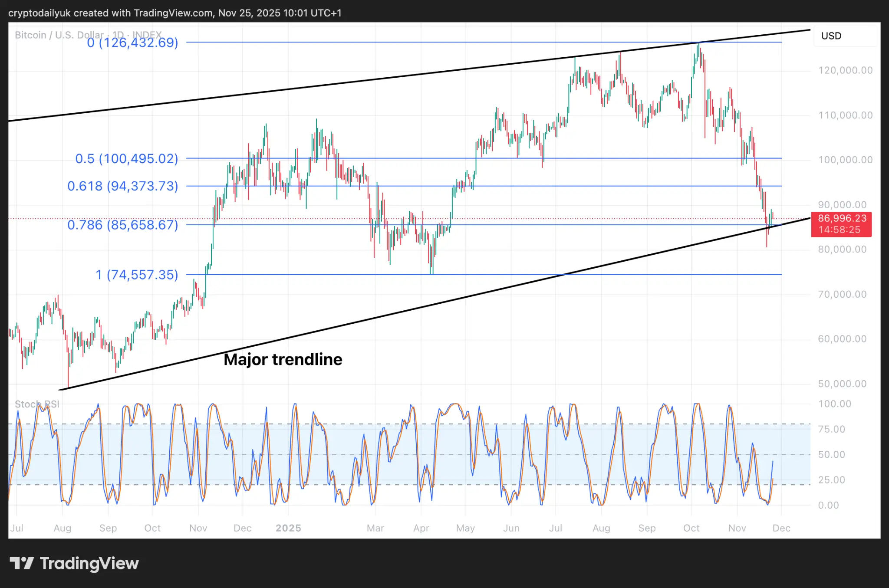Click the Major trendline text annotation
Screen dimensions: 889x588
pyautogui.click(x=283, y=359)
